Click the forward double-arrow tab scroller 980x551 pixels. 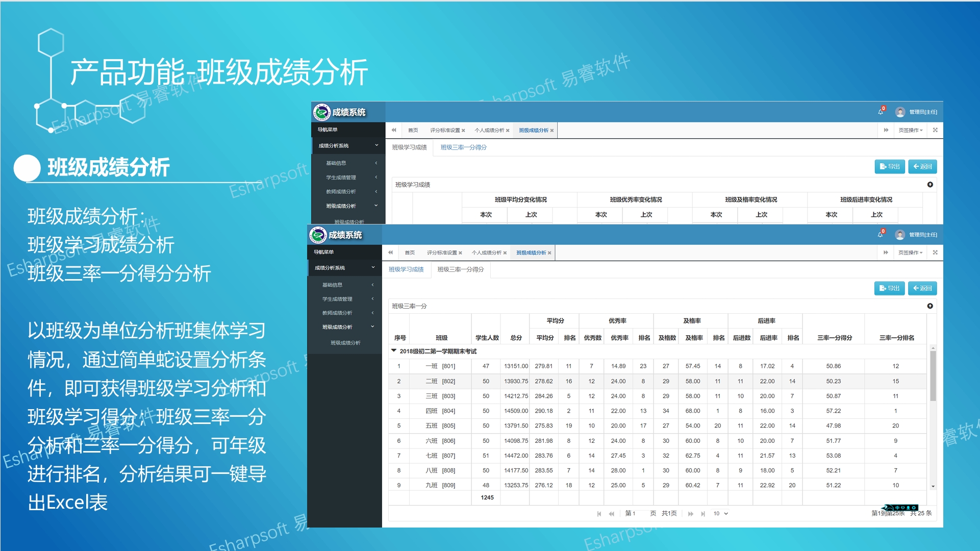point(885,252)
